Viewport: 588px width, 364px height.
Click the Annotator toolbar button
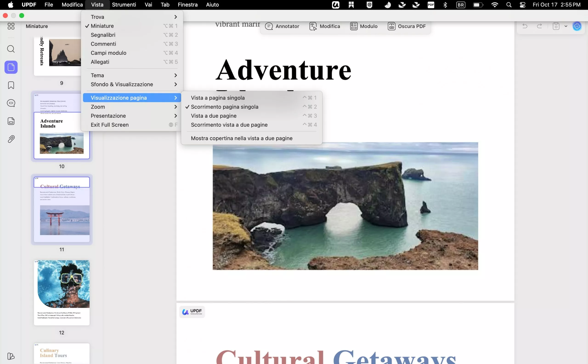coord(282,26)
